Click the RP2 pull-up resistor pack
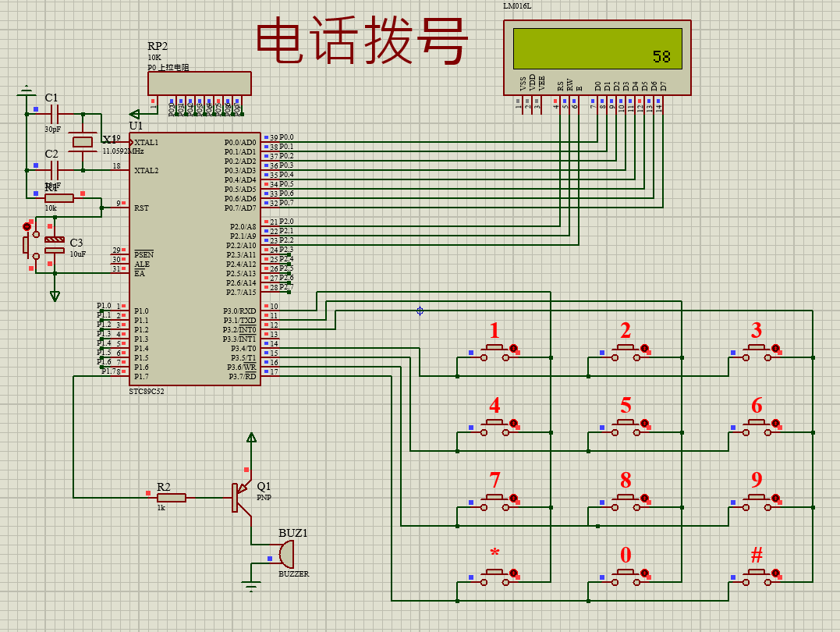 [200, 83]
